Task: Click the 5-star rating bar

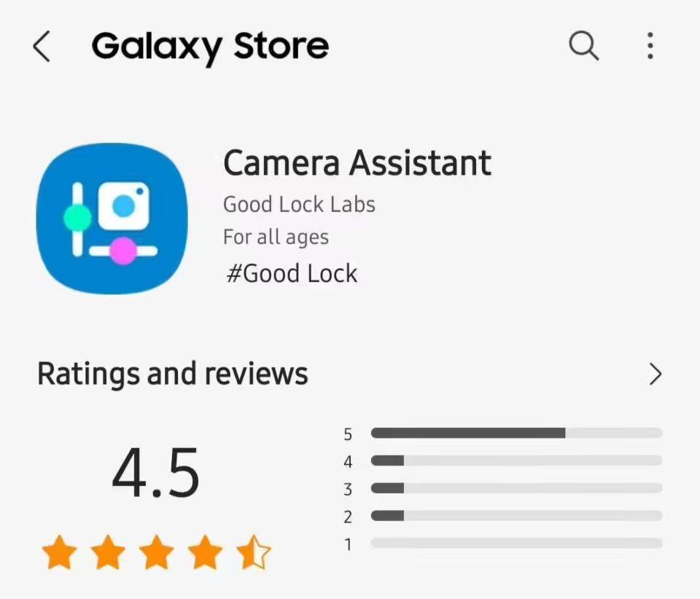Action: coord(516,433)
